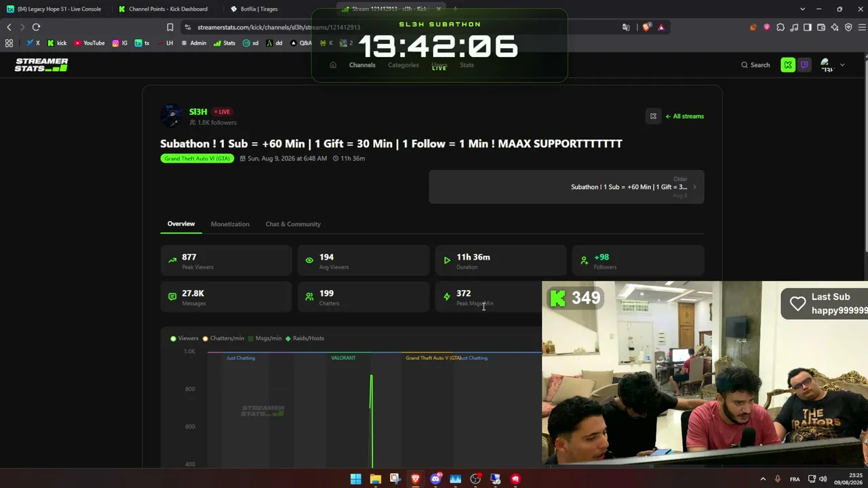Select the Overview tab
The height and width of the screenshot is (488, 868).
pyautogui.click(x=181, y=224)
